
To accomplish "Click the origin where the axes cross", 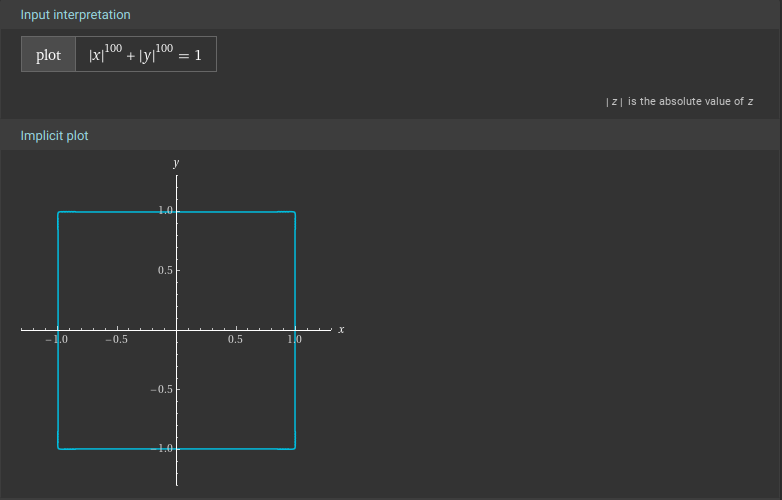I will [x=177, y=329].
